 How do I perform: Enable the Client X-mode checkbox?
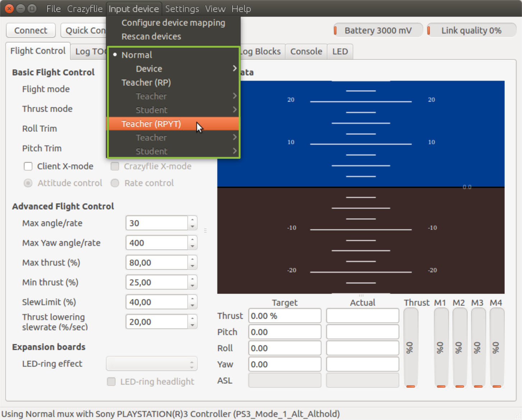click(28, 166)
